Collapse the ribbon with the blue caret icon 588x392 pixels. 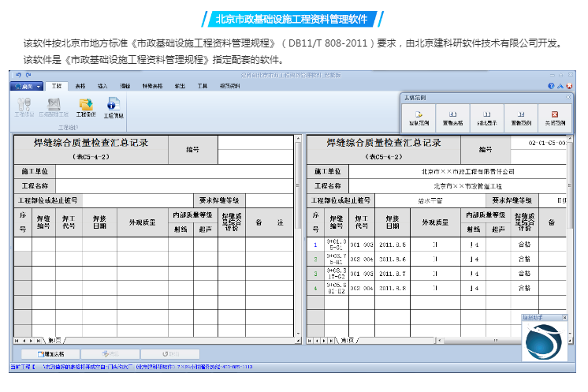[560, 86]
